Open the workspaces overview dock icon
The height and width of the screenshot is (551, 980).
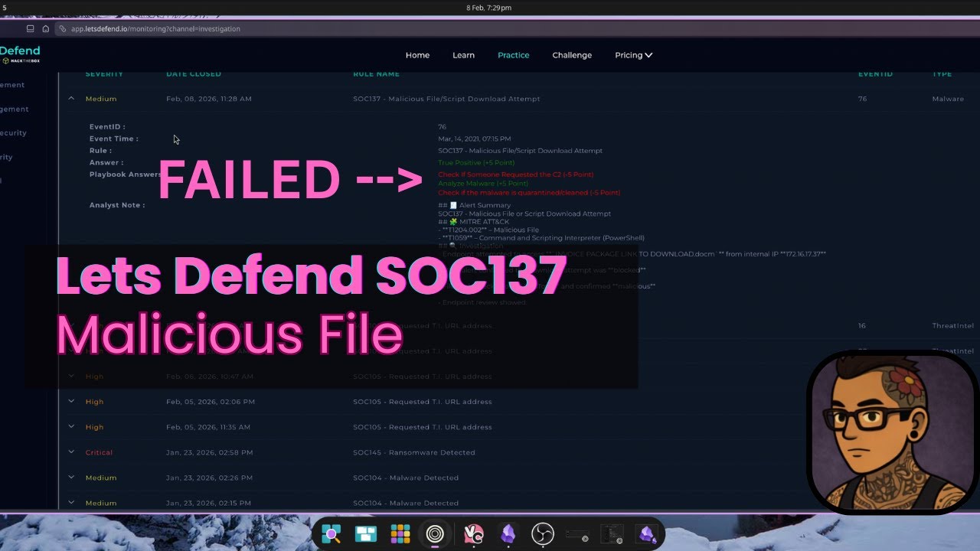click(365, 534)
